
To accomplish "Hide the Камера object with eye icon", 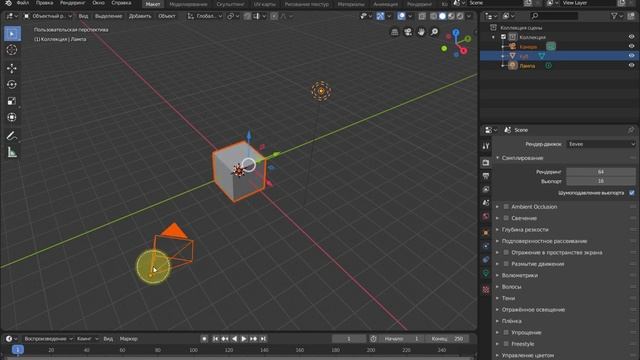I will point(631,46).
